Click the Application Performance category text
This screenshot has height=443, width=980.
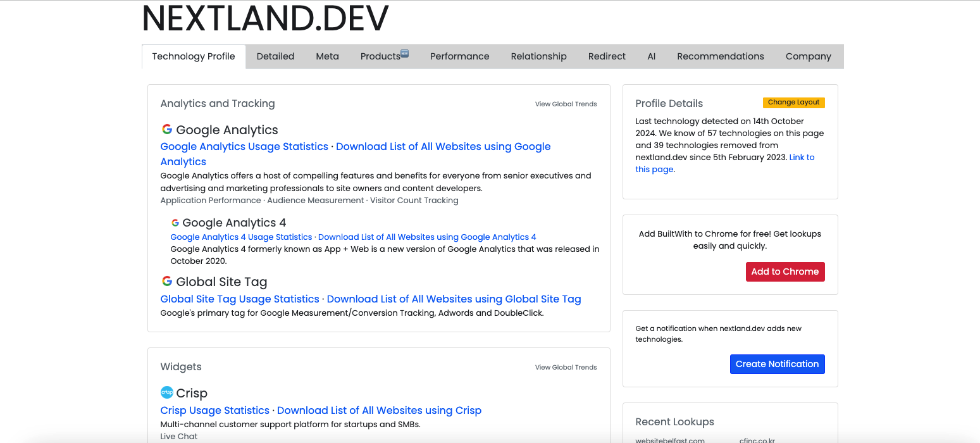211,200
